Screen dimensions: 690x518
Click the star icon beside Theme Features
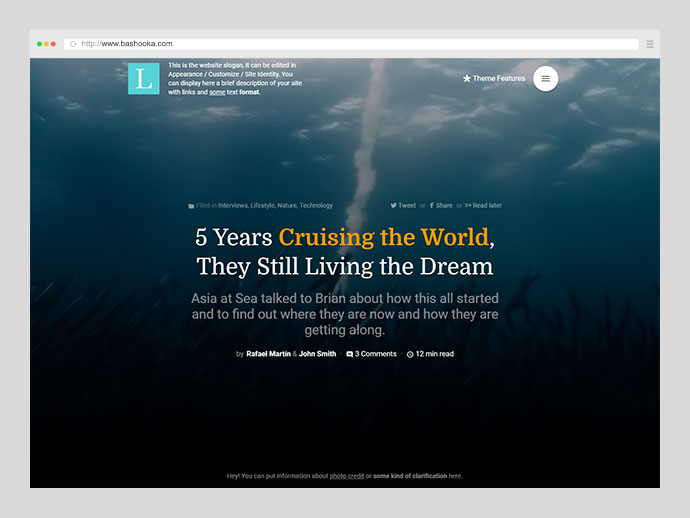point(467,79)
